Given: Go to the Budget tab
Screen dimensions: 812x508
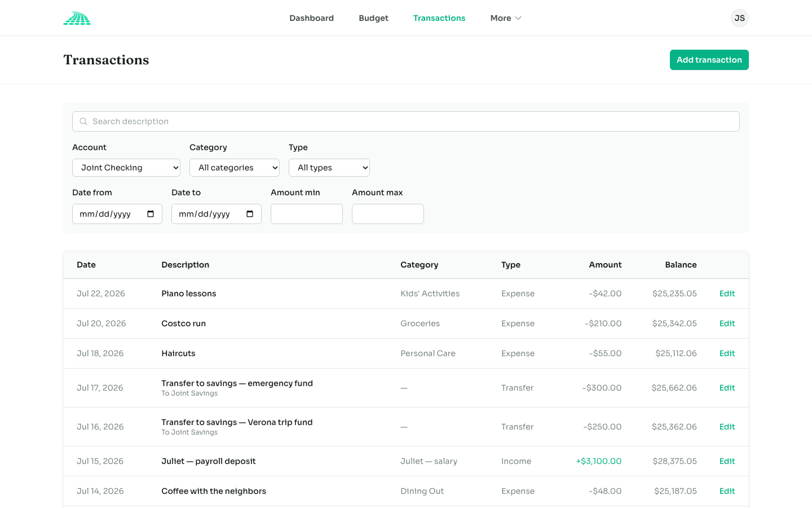Looking at the screenshot, I should [373, 18].
